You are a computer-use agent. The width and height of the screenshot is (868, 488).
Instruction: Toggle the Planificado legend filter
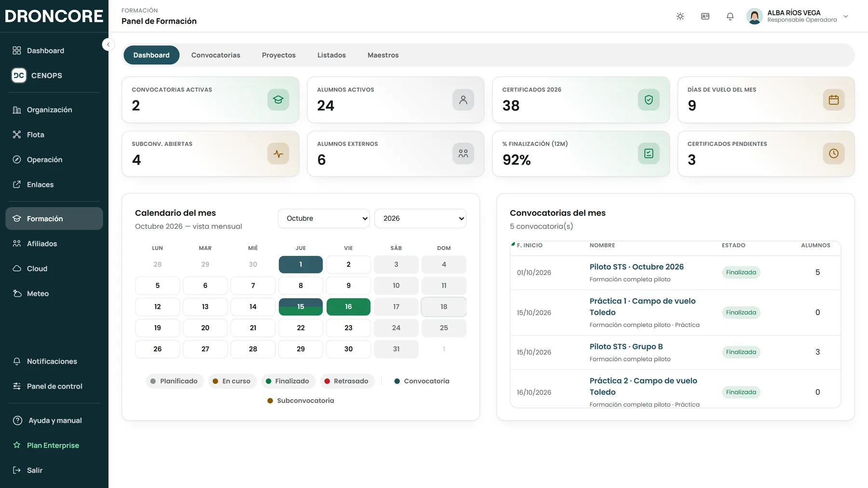point(175,381)
